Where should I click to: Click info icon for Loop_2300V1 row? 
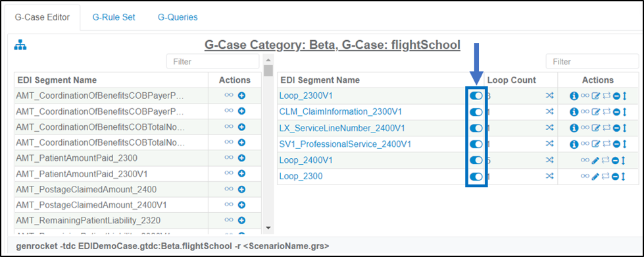(574, 96)
